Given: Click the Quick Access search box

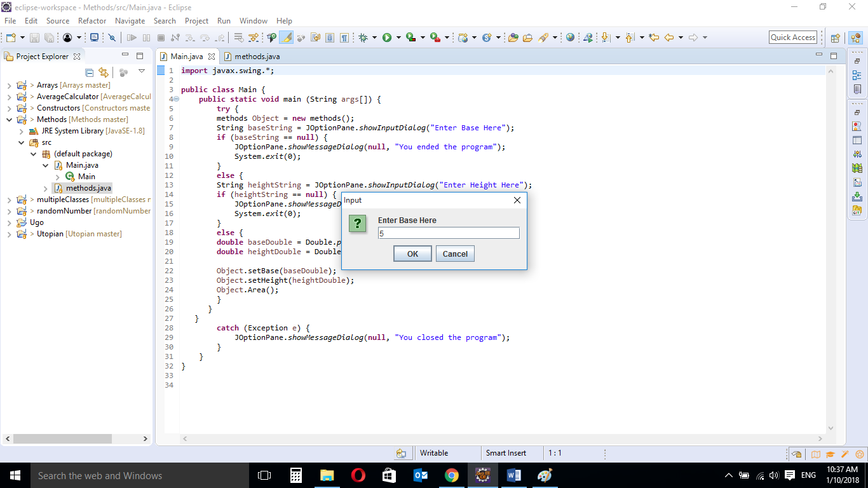Looking at the screenshot, I should pos(793,37).
